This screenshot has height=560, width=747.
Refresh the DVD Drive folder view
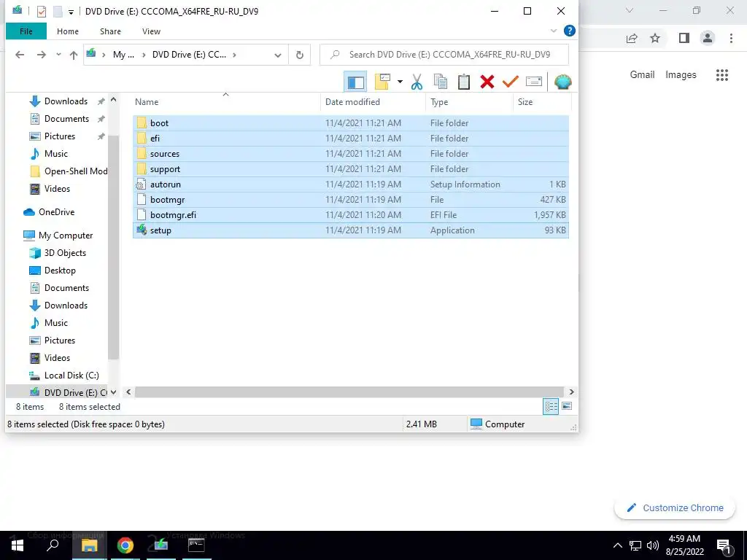click(300, 55)
